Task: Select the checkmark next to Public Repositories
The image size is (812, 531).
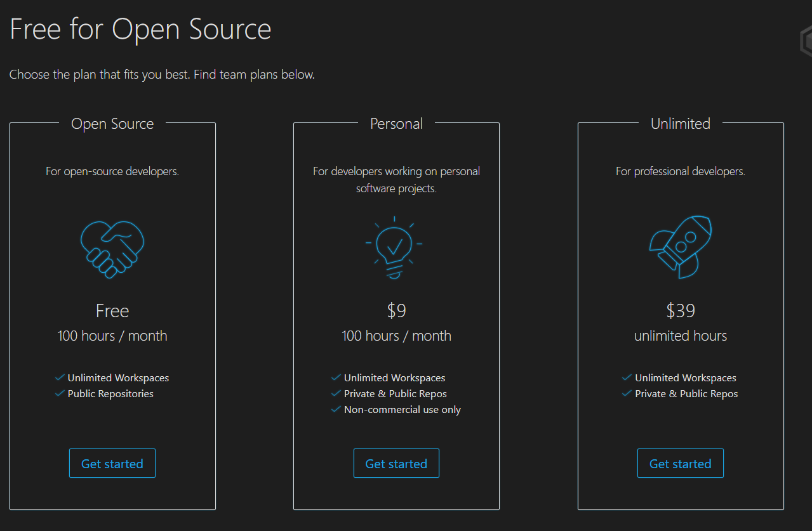Action: [x=58, y=393]
